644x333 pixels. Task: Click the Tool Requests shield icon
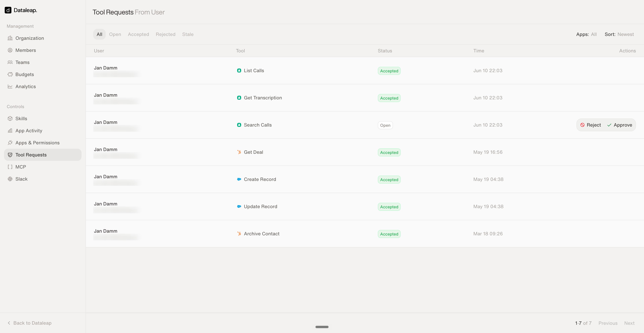[x=10, y=155]
